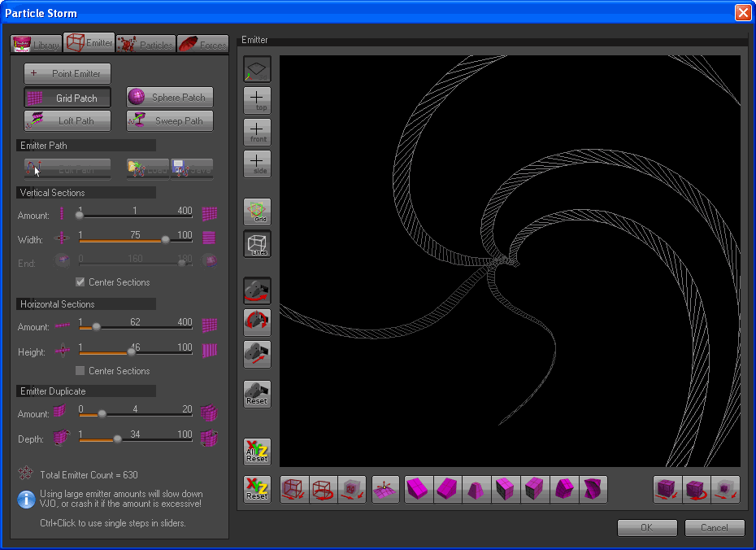The width and height of the screenshot is (756, 550).
Task: Click Vertical Sections Width slider handle
Action: point(165,240)
